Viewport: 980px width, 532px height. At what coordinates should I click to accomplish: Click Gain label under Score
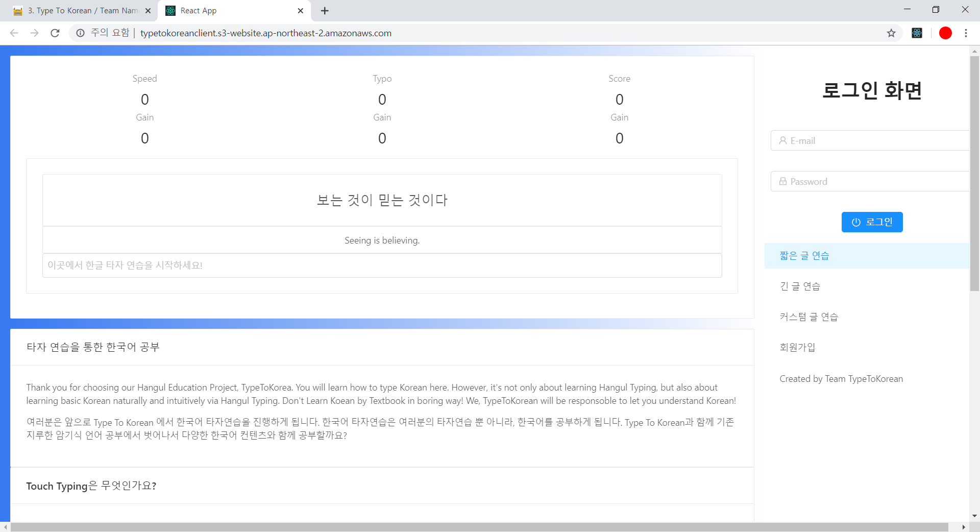pos(619,117)
